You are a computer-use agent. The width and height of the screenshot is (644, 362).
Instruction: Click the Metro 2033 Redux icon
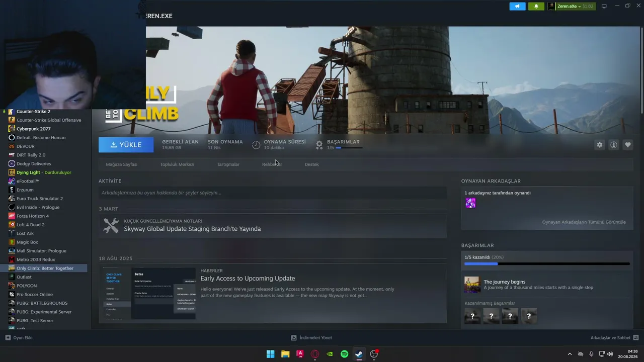click(x=12, y=259)
